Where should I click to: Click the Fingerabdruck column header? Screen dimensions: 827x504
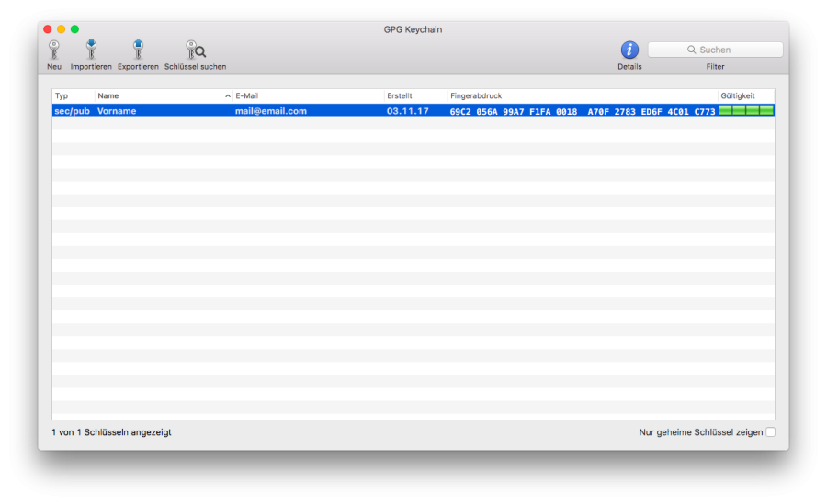(x=581, y=95)
